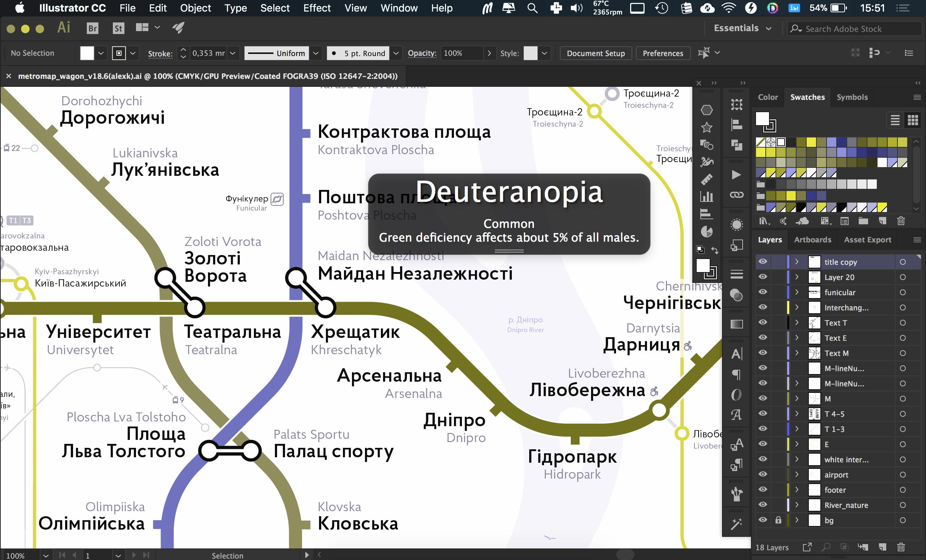This screenshot has height=560, width=926.
Task: Create new layer in the Layers panel
Action: pyautogui.click(x=882, y=547)
